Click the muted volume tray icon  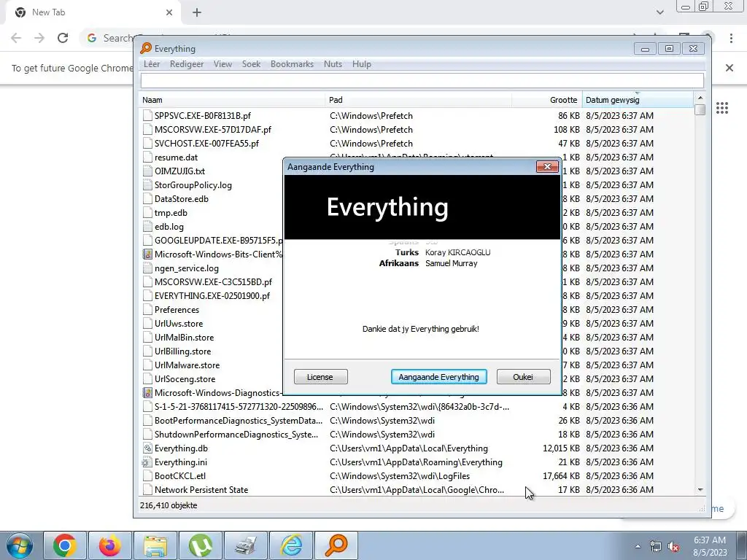[x=673, y=547]
